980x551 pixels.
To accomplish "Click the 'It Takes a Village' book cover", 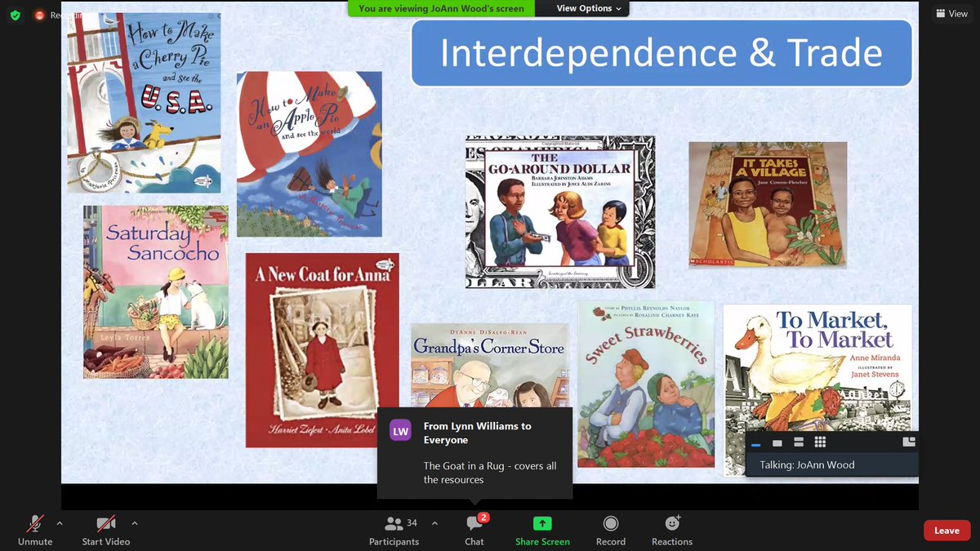I will 768,205.
